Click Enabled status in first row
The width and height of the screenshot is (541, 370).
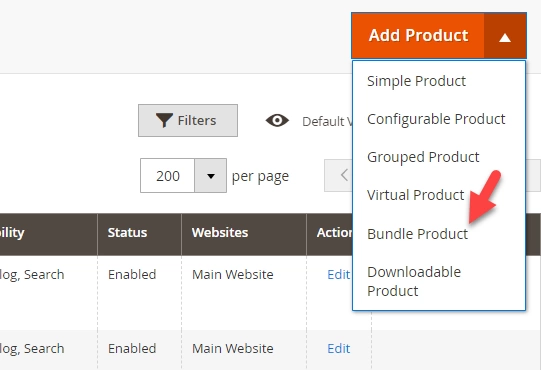click(x=132, y=275)
